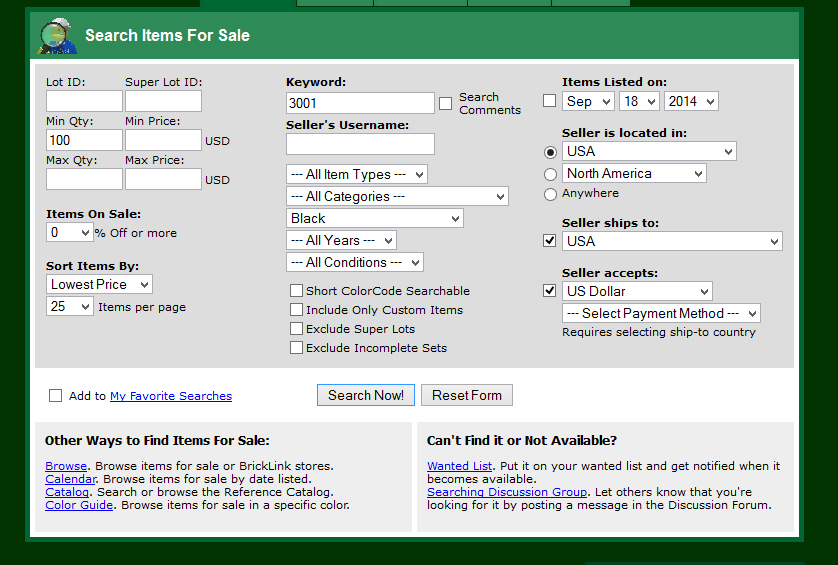This screenshot has height=565, width=838.
Task: Open the day 18 dropdown
Action: coord(639,101)
